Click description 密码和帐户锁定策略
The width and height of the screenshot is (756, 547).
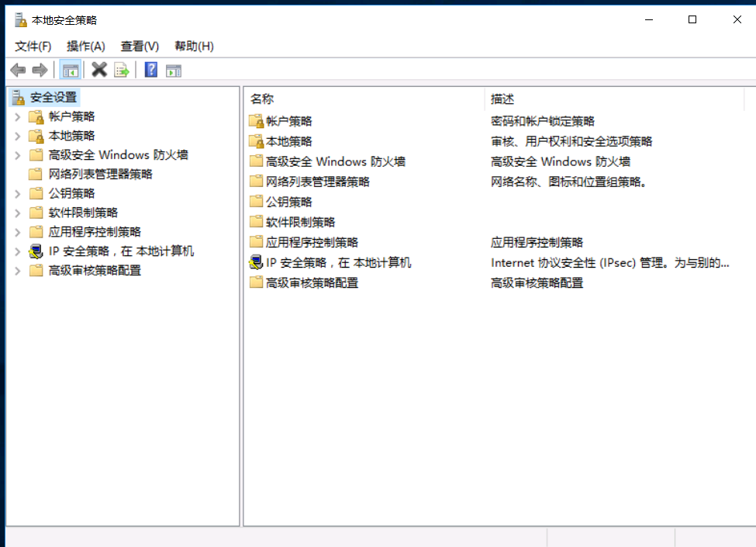click(543, 121)
